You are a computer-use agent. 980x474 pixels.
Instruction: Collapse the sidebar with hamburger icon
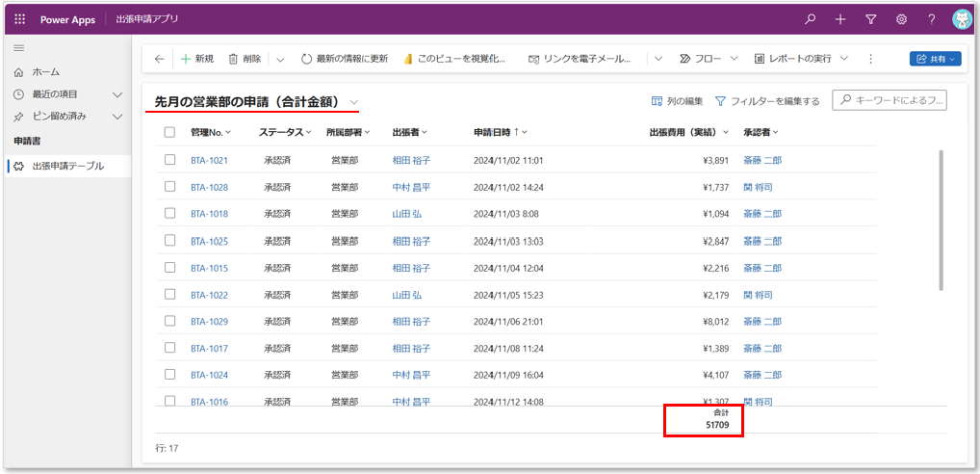pos(19,47)
